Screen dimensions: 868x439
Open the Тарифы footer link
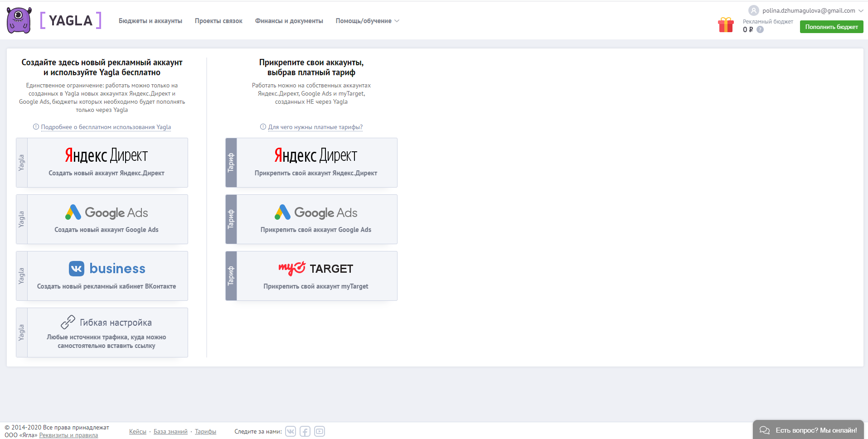(205, 431)
